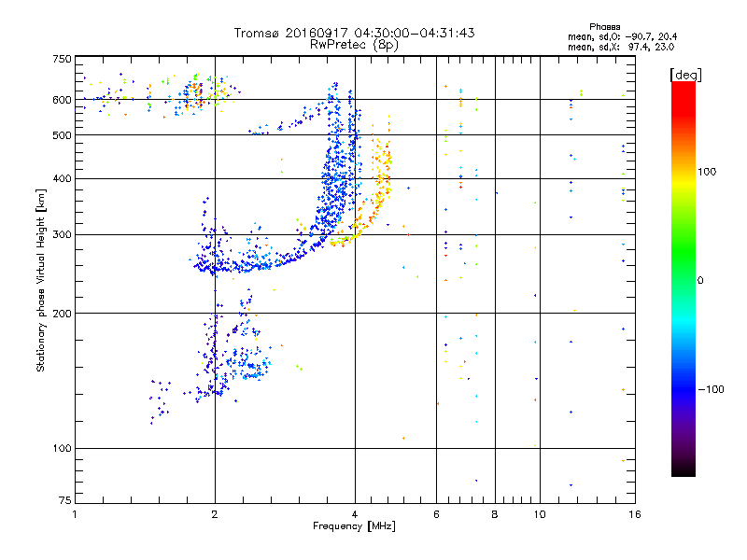
Task: Click the x-axis tick label '10'
Action: pos(540,514)
